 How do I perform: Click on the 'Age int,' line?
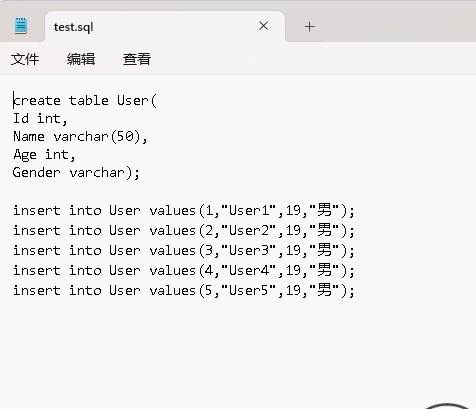(44, 154)
